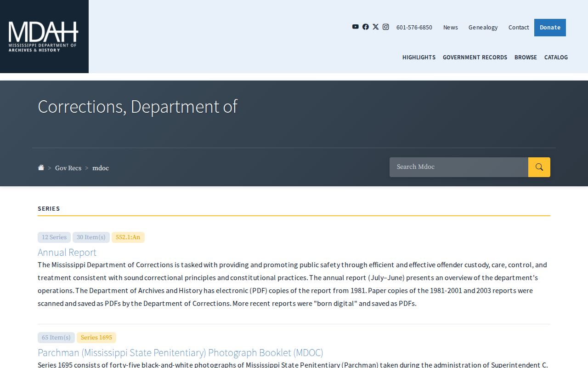Image resolution: width=588 pixels, height=368 pixels.
Task: Click the Gov Recs breadcrumb
Action: [68, 168]
